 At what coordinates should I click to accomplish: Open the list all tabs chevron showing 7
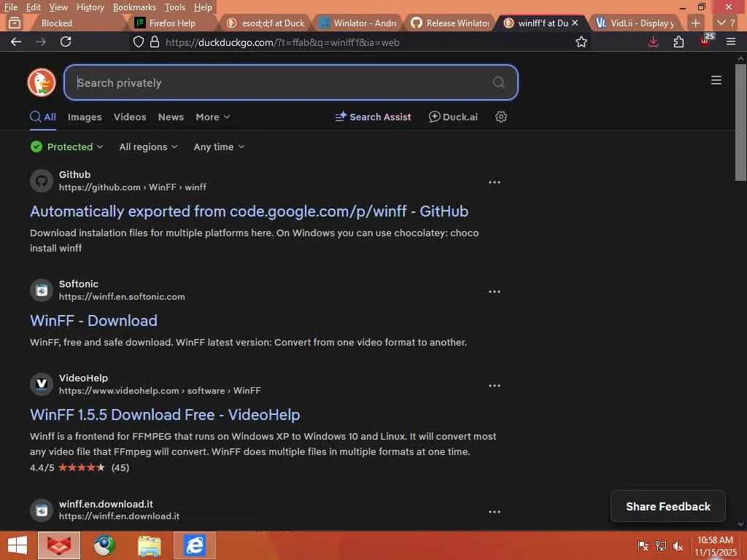coord(726,23)
